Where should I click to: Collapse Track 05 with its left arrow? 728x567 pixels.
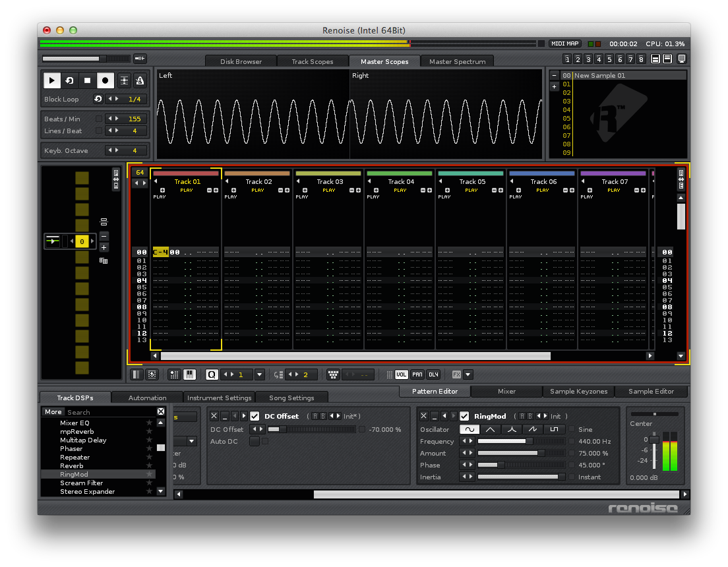[x=441, y=181]
